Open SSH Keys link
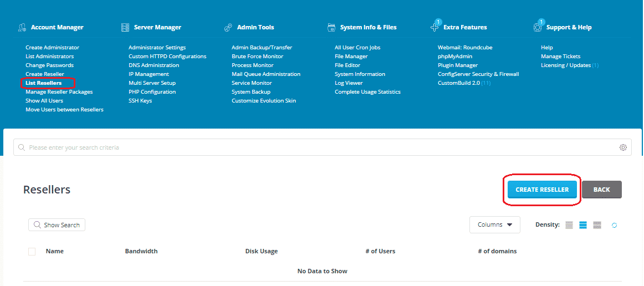Image resolution: width=644 pixels, height=286 pixels. click(x=140, y=101)
